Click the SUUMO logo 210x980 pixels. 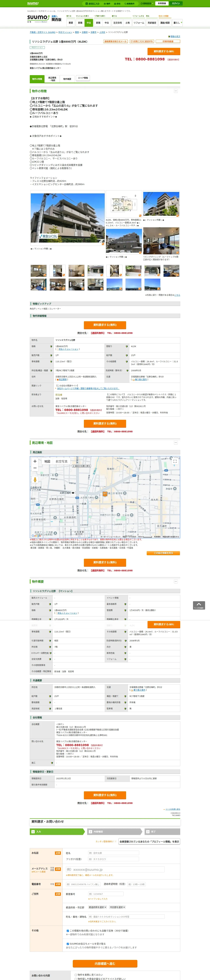point(38,19)
